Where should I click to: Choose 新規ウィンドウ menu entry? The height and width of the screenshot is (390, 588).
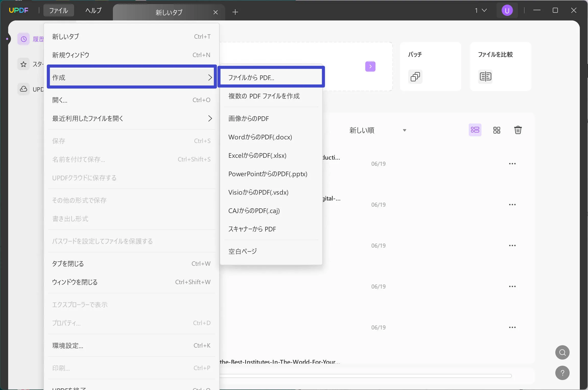pyautogui.click(x=132, y=55)
